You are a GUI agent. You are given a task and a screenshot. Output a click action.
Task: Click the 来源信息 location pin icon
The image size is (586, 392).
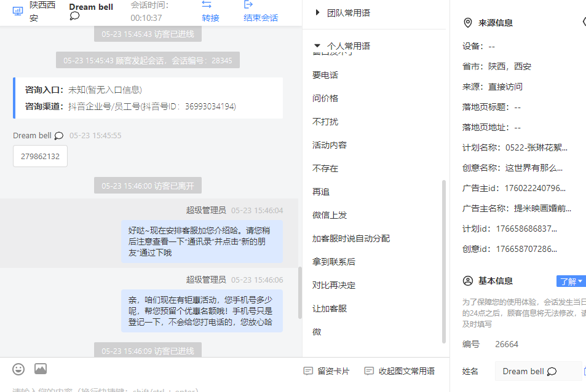click(x=467, y=23)
